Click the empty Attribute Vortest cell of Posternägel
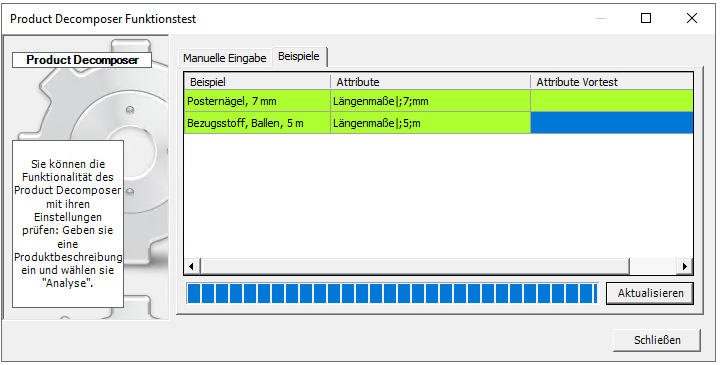 click(612, 101)
